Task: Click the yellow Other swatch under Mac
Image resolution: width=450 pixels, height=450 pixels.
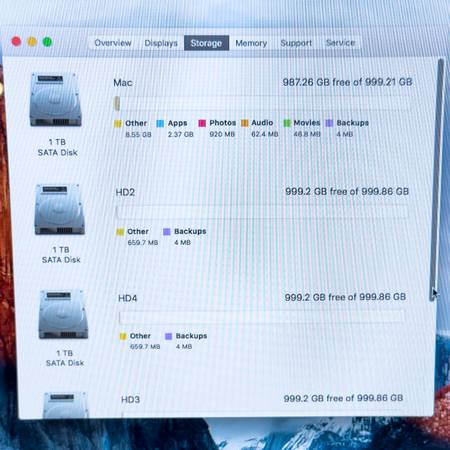Action: point(118,124)
